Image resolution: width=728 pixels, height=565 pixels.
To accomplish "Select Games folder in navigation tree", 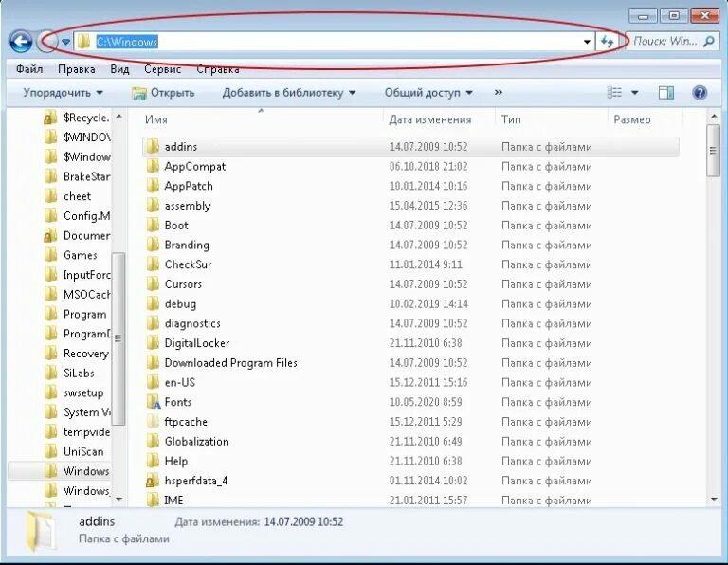I will click(71, 255).
